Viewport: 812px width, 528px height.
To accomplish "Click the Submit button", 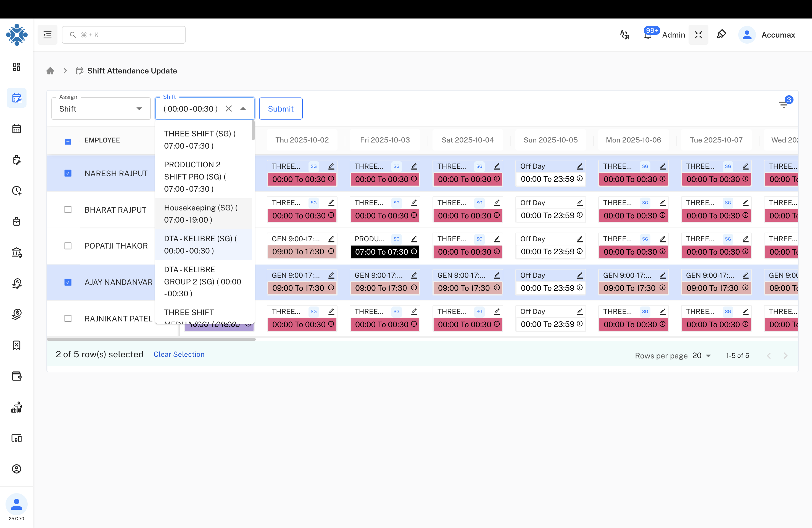I will (x=280, y=109).
